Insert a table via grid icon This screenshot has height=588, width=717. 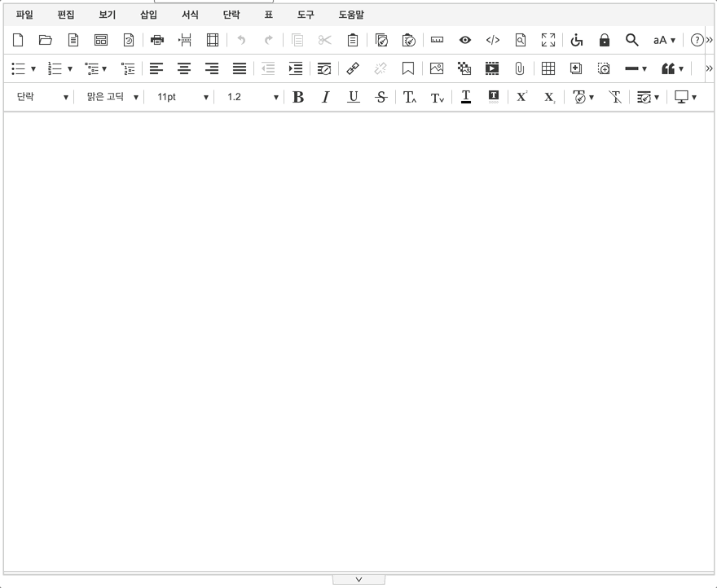click(548, 68)
